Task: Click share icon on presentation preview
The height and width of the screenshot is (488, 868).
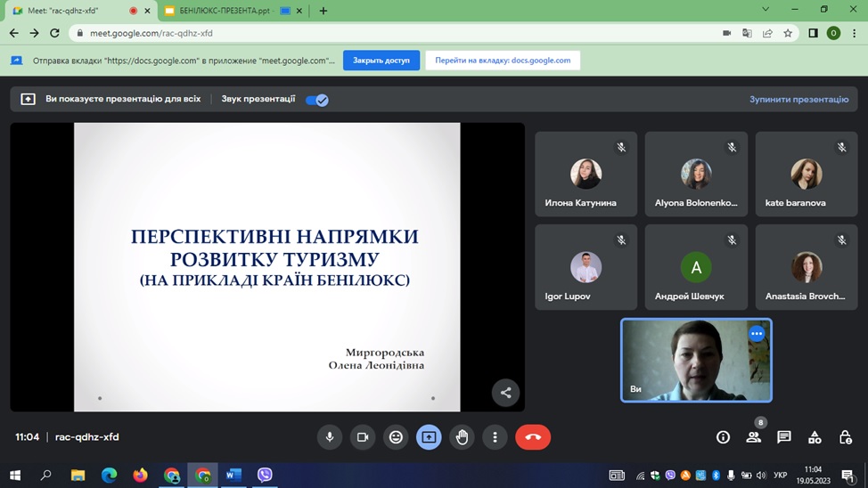Action: click(505, 393)
